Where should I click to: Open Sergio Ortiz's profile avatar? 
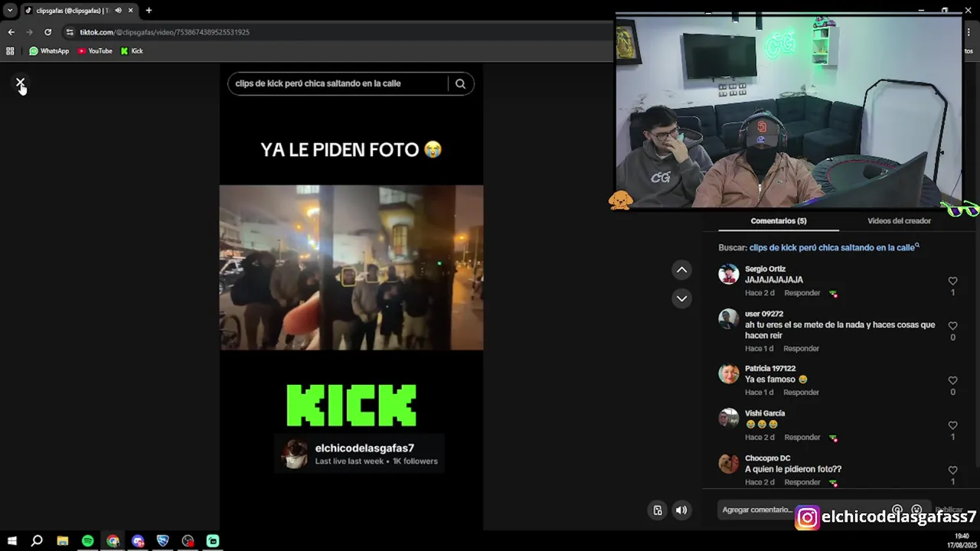[728, 274]
